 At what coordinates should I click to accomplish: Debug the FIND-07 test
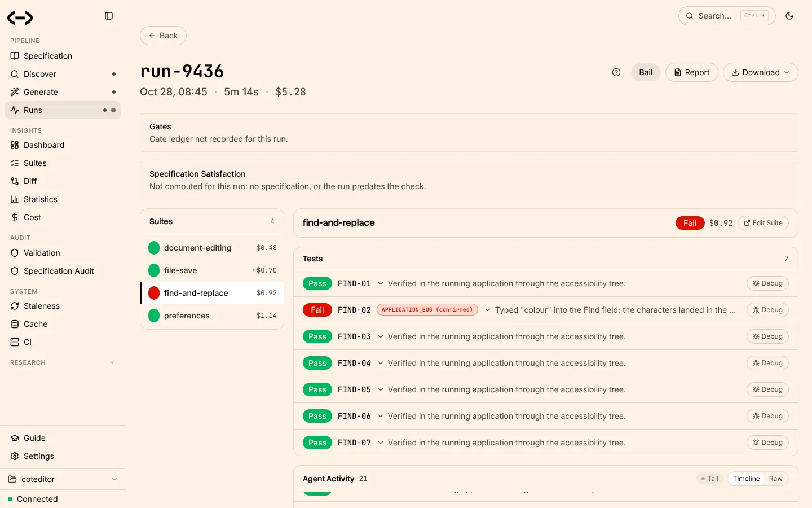point(767,443)
